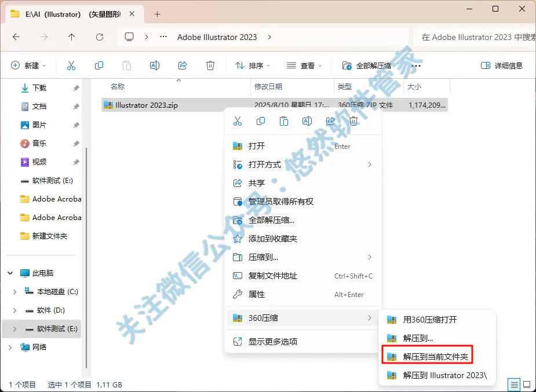The height and width of the screenshot is (392, 536).
Task: Open the toolbar overflow three-dots menu
Action: point(416,65)
